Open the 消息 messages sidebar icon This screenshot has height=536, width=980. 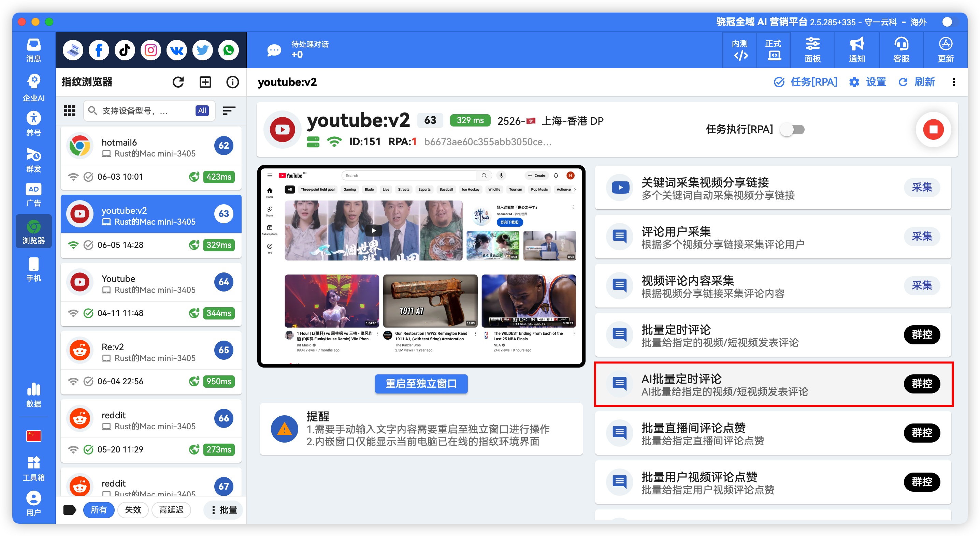pyautogui.click(x=33, y=50)
